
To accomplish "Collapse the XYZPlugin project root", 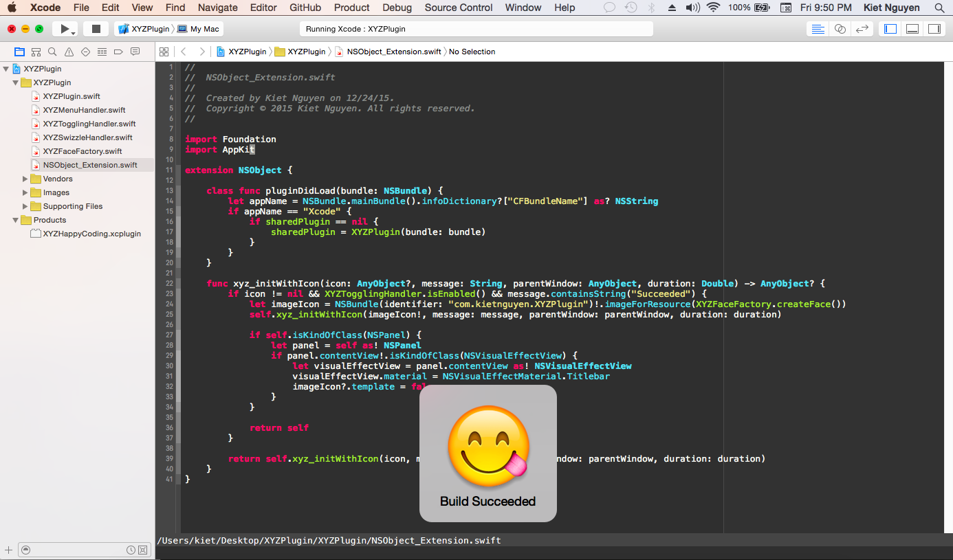I will point(6,69).
